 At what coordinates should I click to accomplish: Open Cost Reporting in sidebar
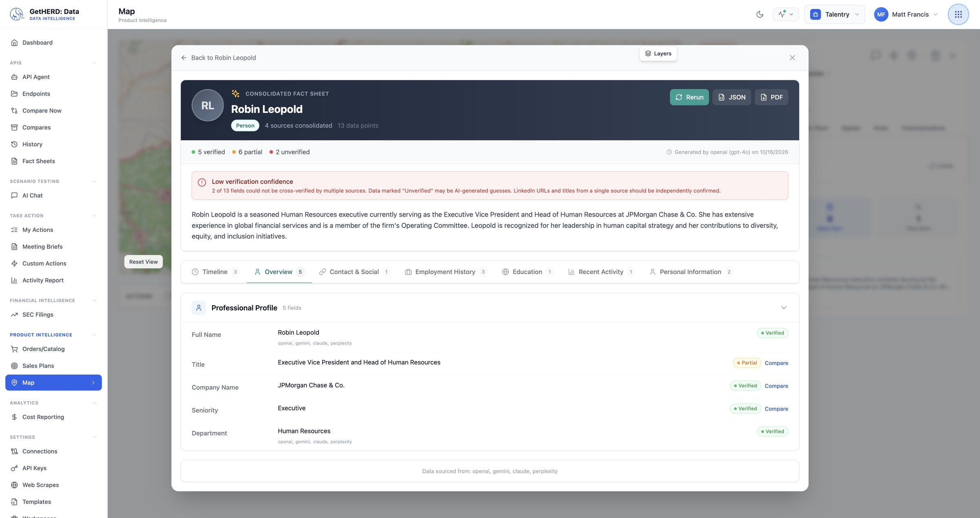point(53,417)
